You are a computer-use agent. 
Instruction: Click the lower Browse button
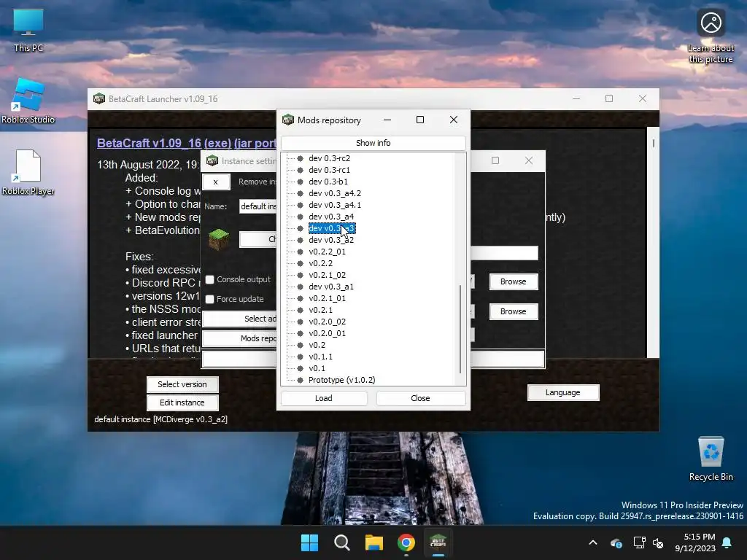coord(514,311)
